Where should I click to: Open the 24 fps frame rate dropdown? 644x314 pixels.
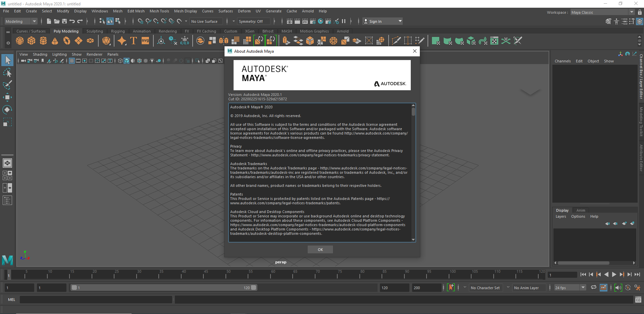click(569, 287)
